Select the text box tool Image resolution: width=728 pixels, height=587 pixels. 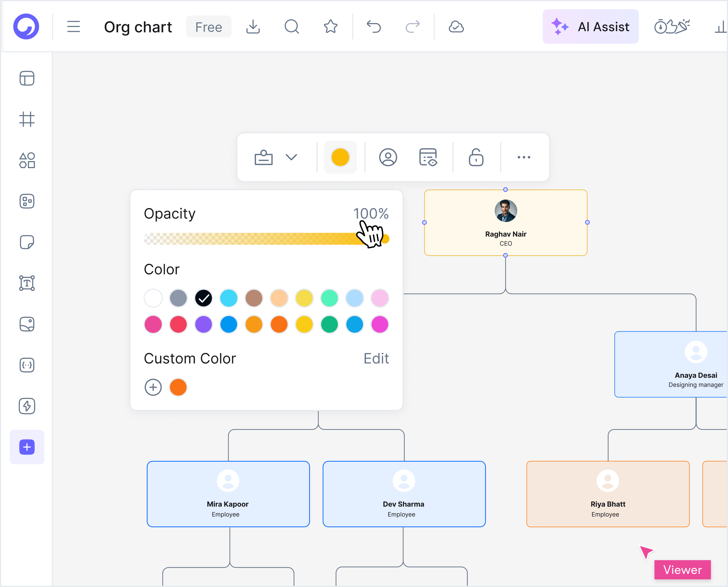click(x=27, y=283)
